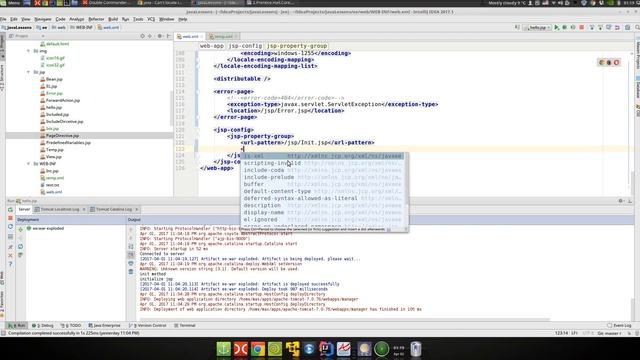Close the web.xml editor tab
The image size is (640, 360).
click(x=202, y=37)
